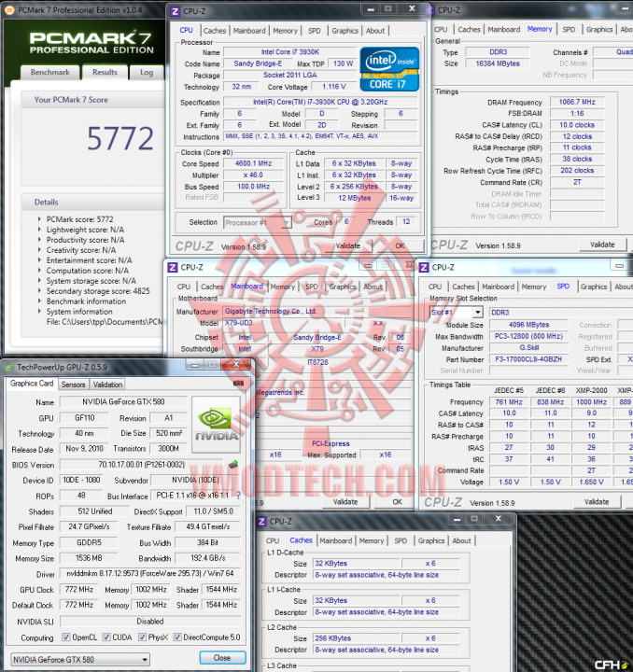Image resolution: width=633 pixels, height=672 pixels.
Task: Click the Z icon of CPU-Z Caches window
Action: 261,522
